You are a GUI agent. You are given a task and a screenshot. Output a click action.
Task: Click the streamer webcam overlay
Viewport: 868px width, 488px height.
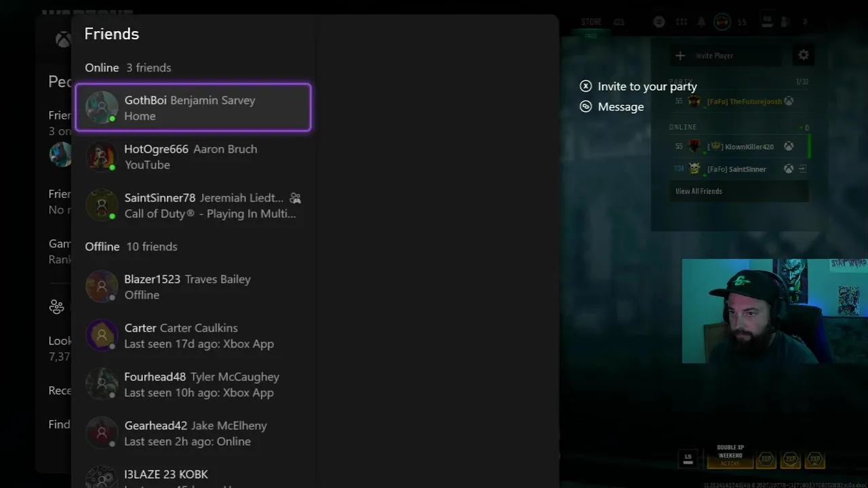775,311
